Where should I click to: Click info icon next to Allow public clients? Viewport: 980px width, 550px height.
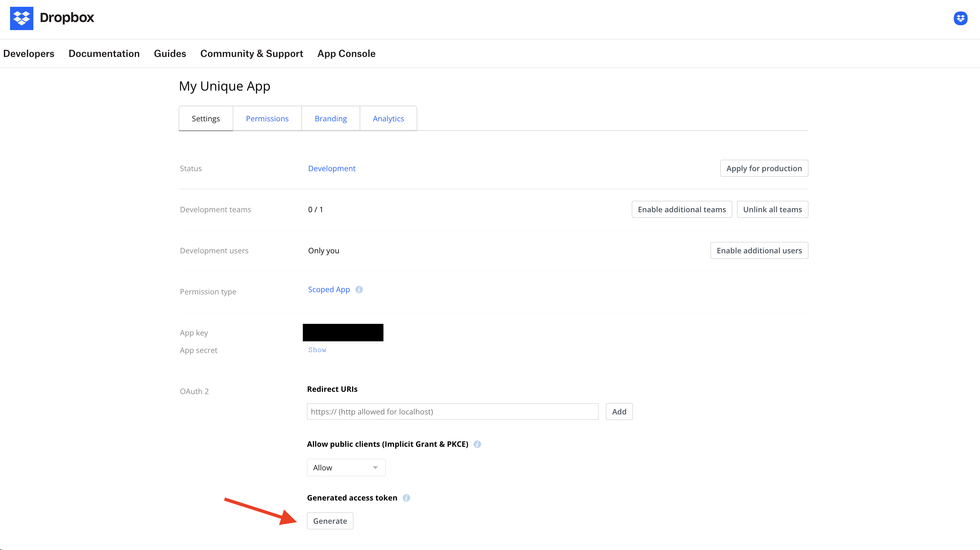point(477,444)
